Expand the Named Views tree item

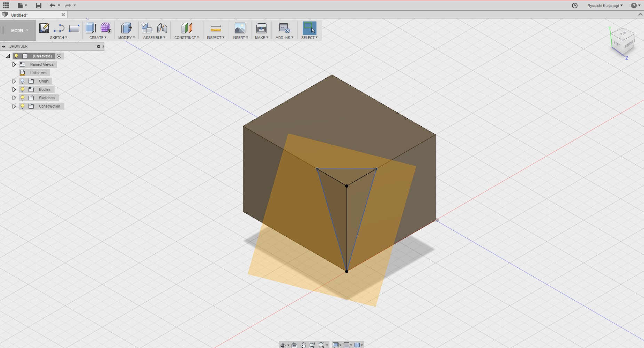point(14,64)
